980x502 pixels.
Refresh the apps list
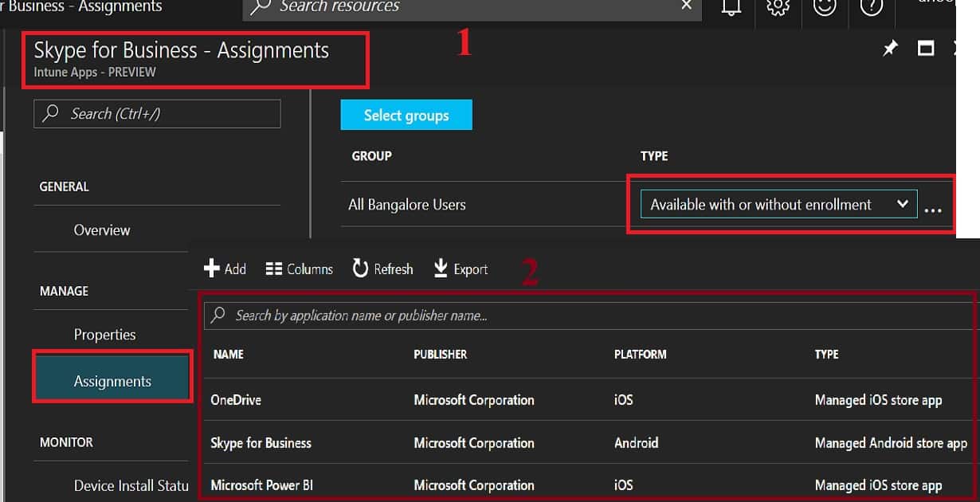(382, 269)
